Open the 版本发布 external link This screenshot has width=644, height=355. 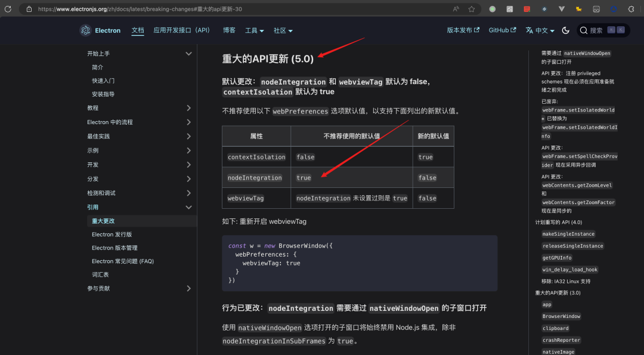click(x=463, y=30)
